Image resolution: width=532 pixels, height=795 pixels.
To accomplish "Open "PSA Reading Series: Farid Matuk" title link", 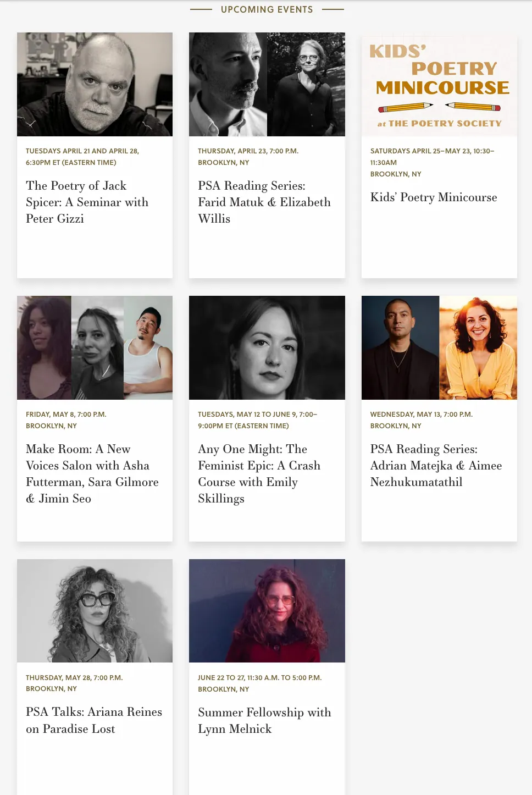I will [264, 202].
